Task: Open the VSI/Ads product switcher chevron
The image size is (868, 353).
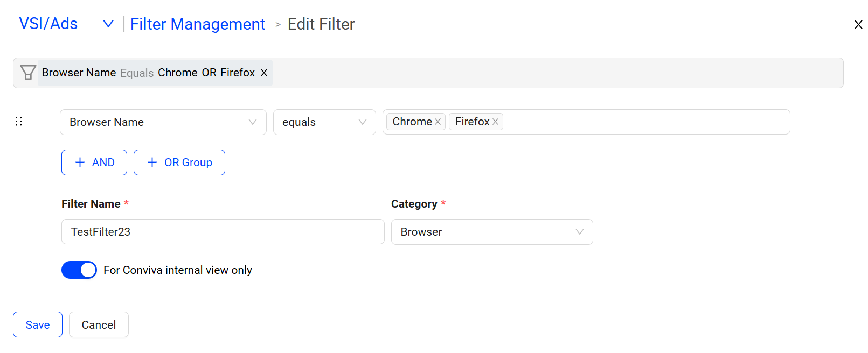Action: (x=108, y=24)
